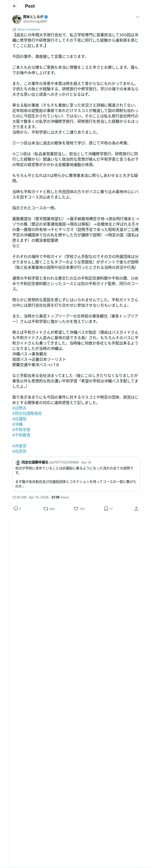The width and height of the screenshot is (152, 868).
Task: Click the share upload icon
Action: click(136, 508)
